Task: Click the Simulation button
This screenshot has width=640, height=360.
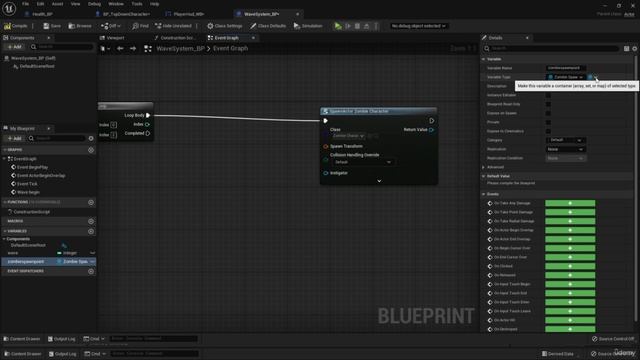Action: point(308,26)
